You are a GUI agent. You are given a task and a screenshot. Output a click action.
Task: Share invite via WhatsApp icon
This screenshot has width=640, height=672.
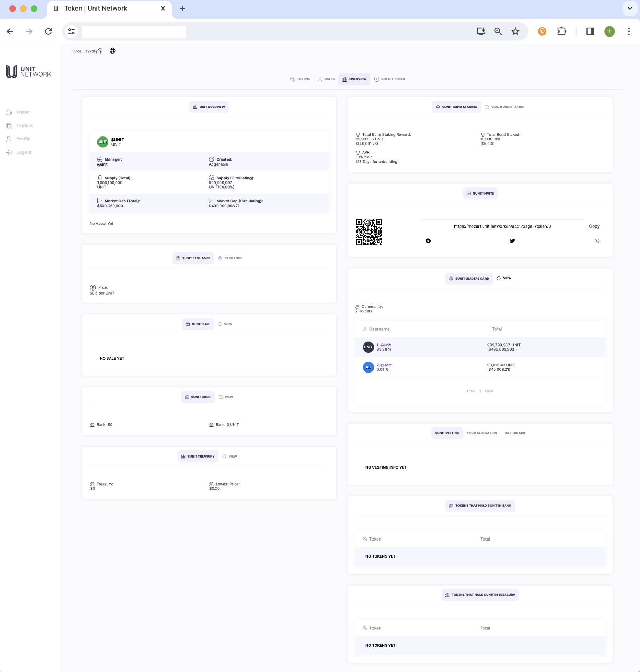point(597,241)
